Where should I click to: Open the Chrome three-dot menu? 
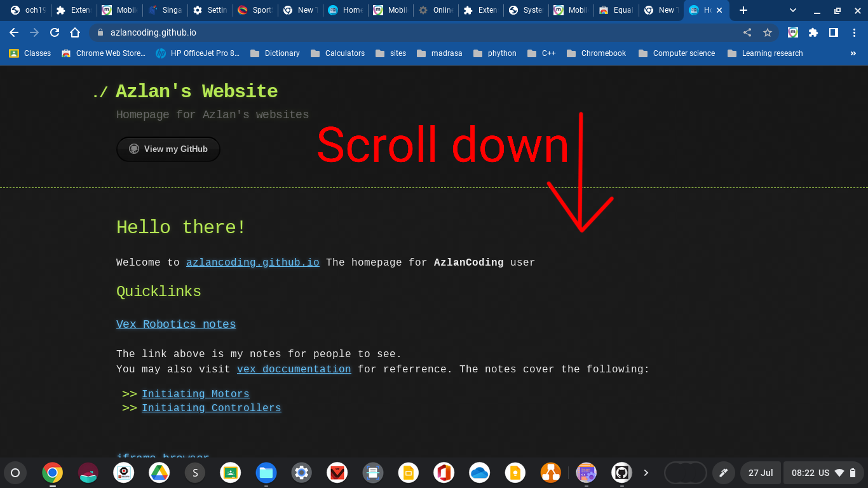coord(854,32)
